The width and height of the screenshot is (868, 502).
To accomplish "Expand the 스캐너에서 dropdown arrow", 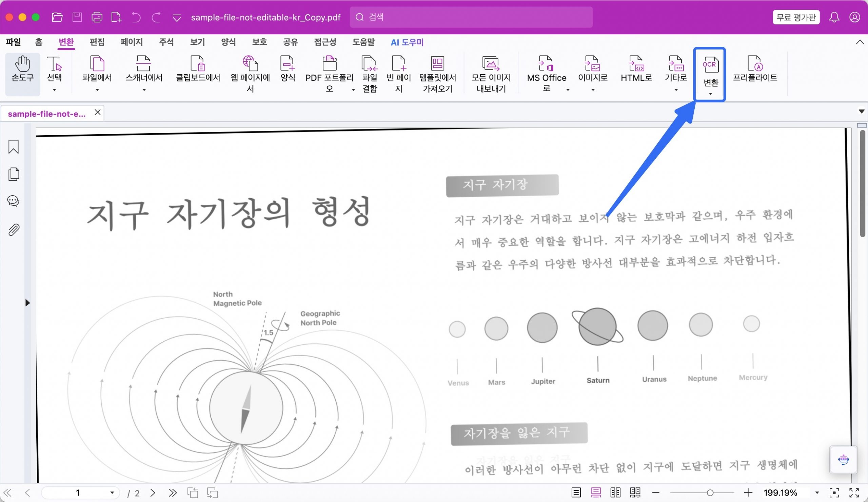I will pyautogui.click(x=144, y=90).
